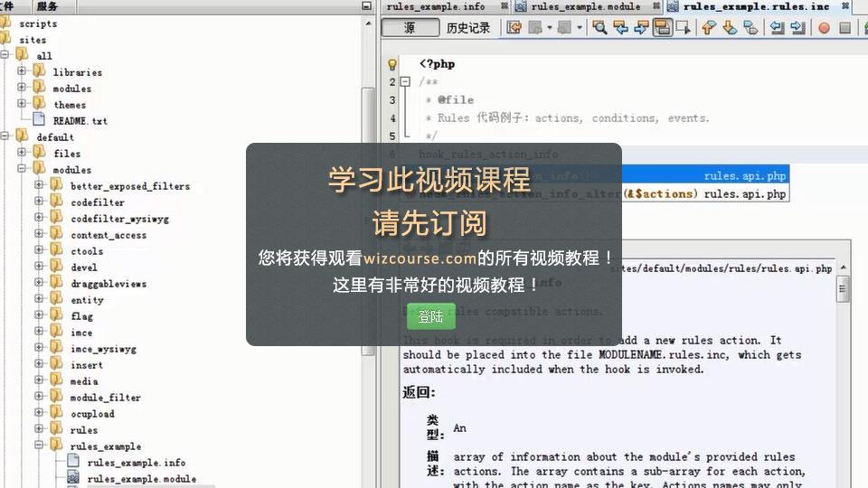Click file tree scrollbar up arrow
The width and height of the screenshot is (868, 488).
pyautogui.click(x=368, y=23)
